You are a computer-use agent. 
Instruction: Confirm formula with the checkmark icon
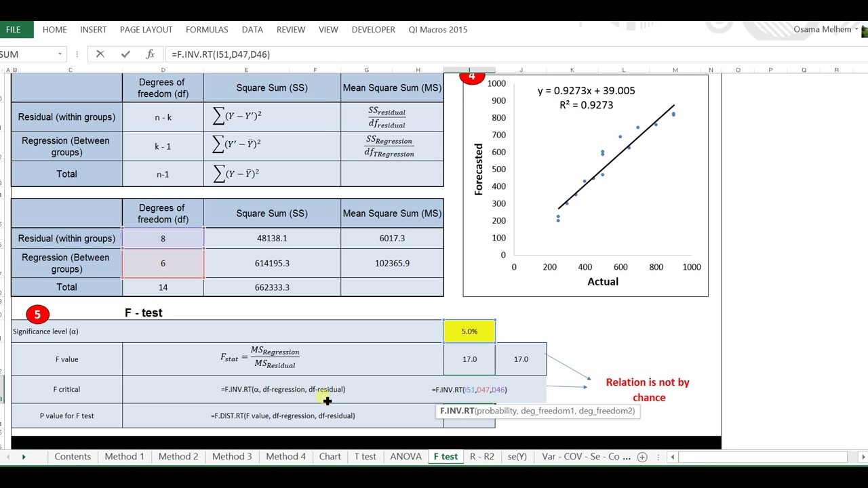(x=125, y=54)
